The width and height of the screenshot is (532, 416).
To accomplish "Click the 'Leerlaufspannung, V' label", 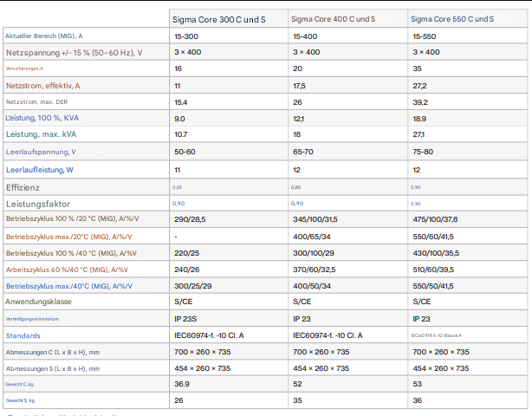I will point(41,152).
